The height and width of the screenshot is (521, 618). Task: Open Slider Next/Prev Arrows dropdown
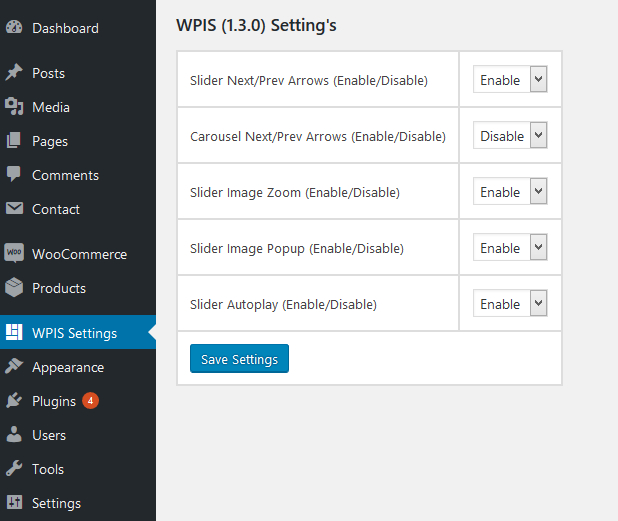(x=510, y=79)
